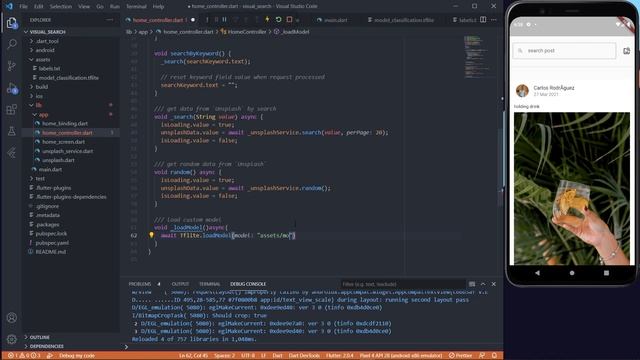
Task: Open the Explorer view in activity bar
Action: 11,23
